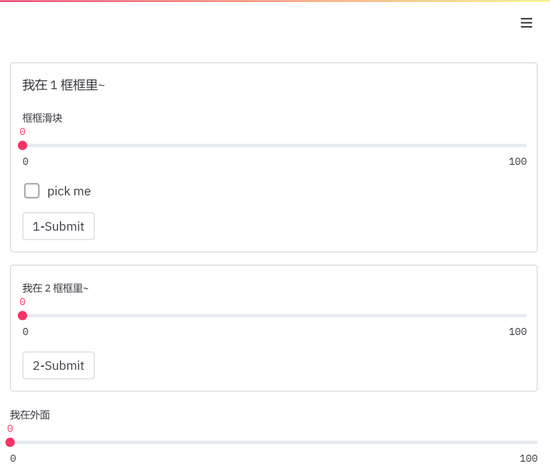The height and width of the screenshot is (471, 550).
Task: Click the 我在外面 label text
Action: [30, 415]
